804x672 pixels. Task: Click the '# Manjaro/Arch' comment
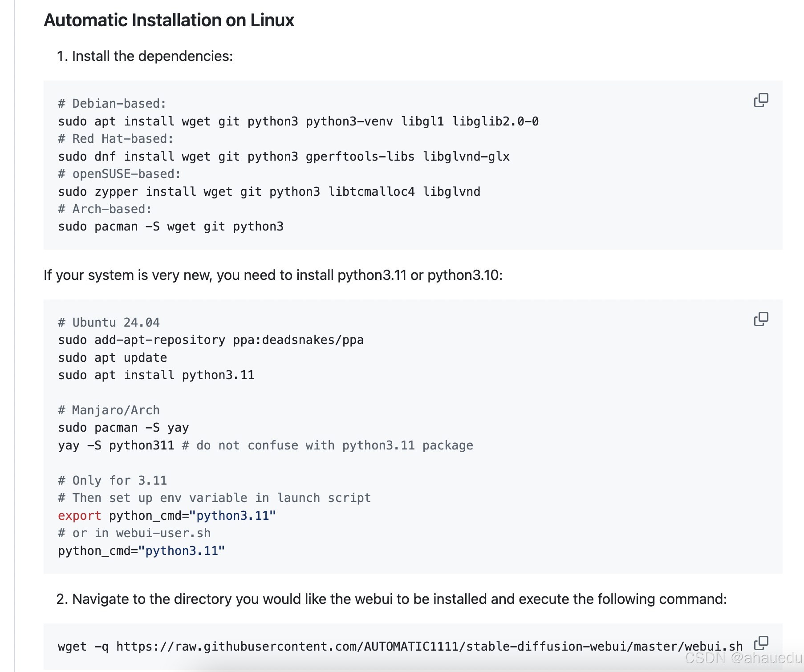109,410
